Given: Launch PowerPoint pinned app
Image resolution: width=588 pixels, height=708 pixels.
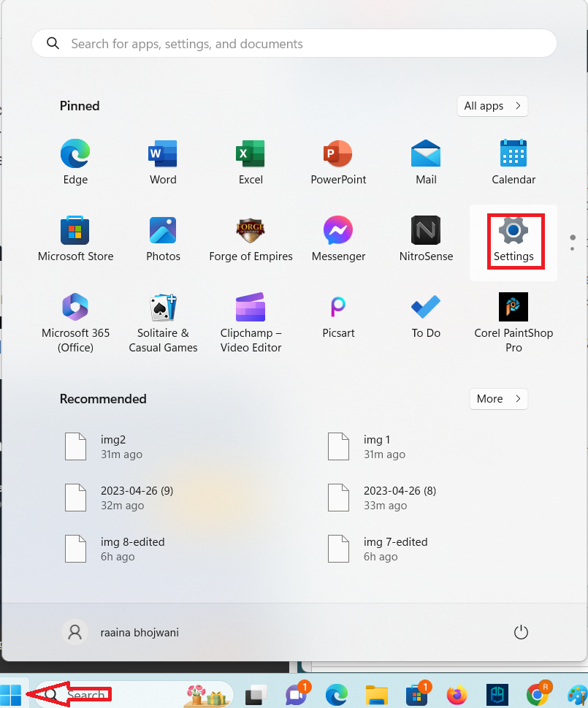Looking at the screenshot, I should 338,162.
